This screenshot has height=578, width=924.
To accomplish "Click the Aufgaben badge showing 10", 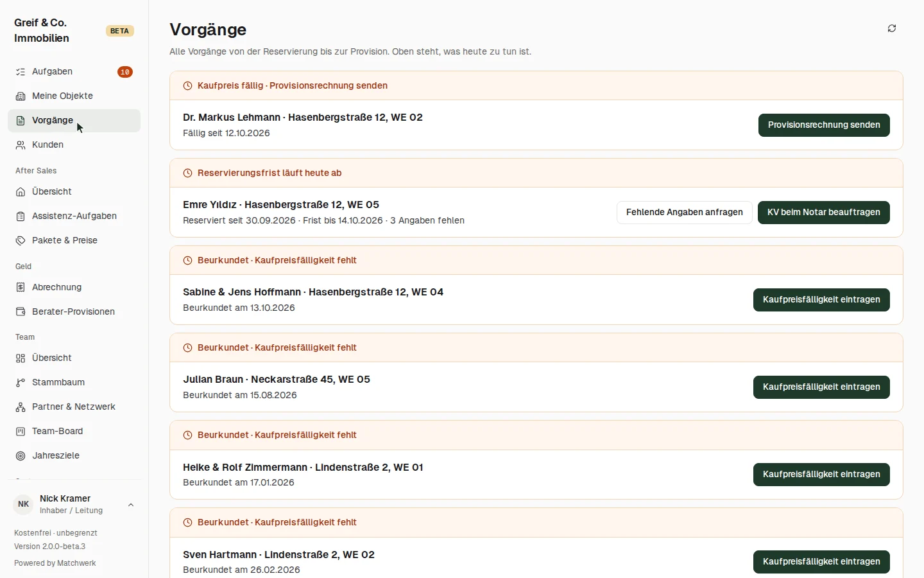I will [x=125, y=72].
